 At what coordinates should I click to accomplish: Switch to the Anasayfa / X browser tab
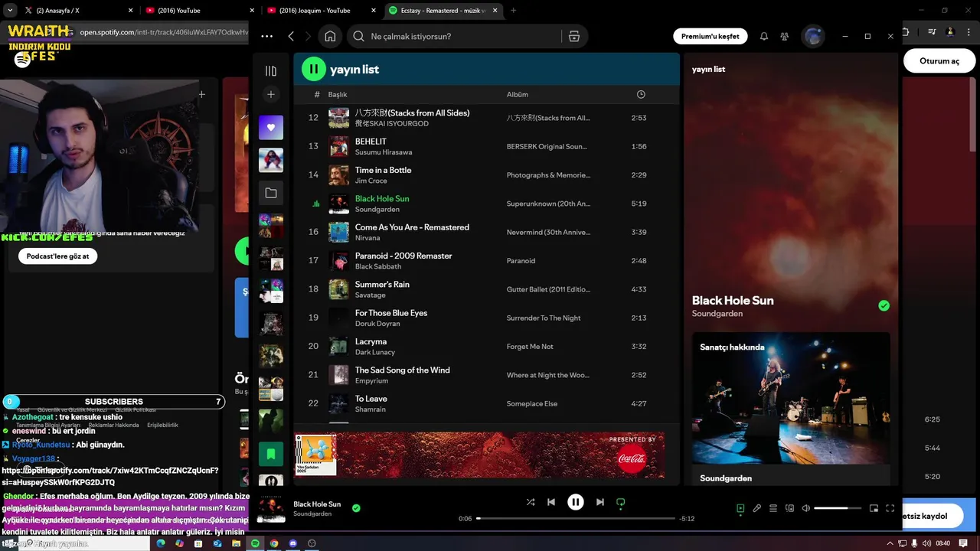[x=77, y=11]
